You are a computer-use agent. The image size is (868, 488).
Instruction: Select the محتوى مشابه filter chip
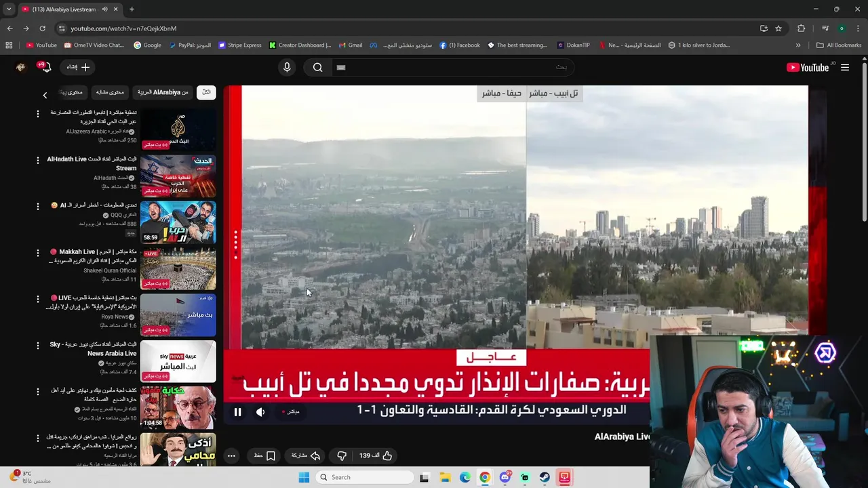point(110,92)
